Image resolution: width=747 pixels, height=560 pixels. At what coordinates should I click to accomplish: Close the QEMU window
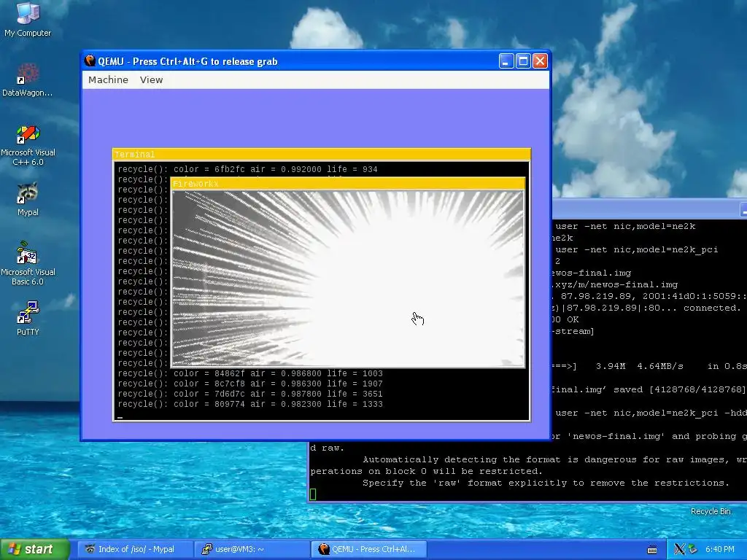[x=540, y=61]
